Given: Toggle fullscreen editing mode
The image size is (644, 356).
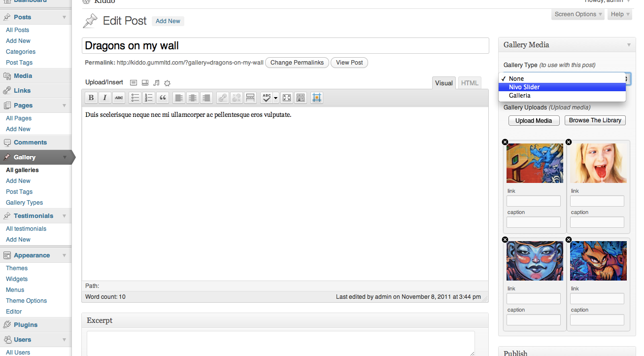Looking at the screenshot, I should (287, 98).
